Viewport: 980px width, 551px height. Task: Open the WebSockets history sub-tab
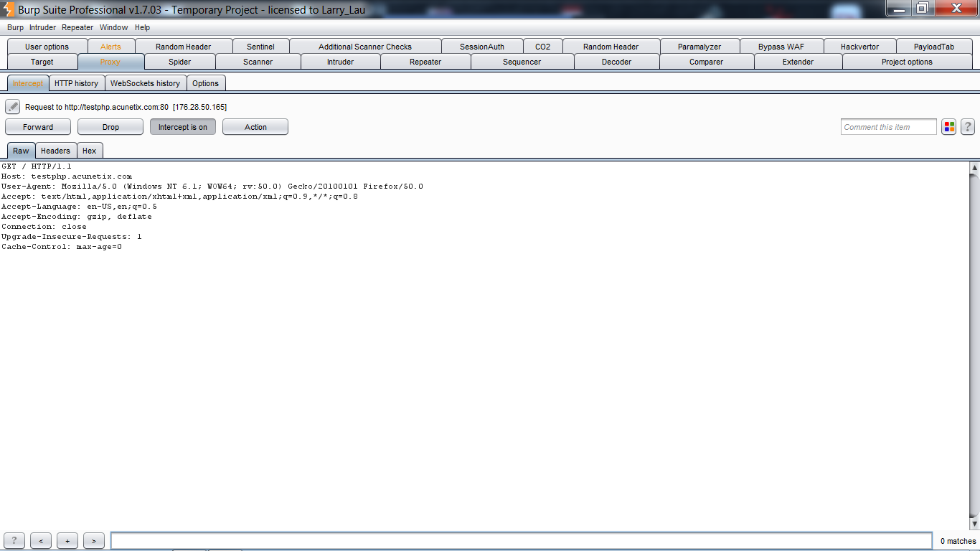[x=146, y=83]
